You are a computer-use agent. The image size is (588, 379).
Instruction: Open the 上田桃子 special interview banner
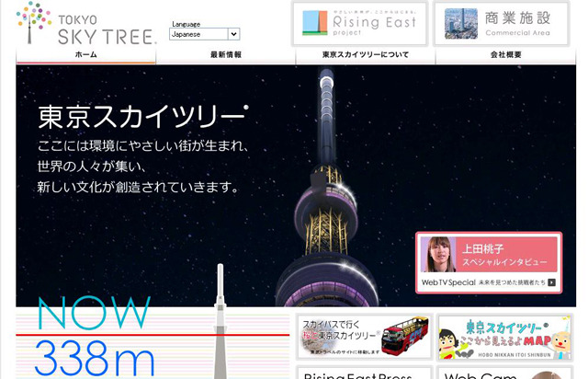[x=489, y=262]
